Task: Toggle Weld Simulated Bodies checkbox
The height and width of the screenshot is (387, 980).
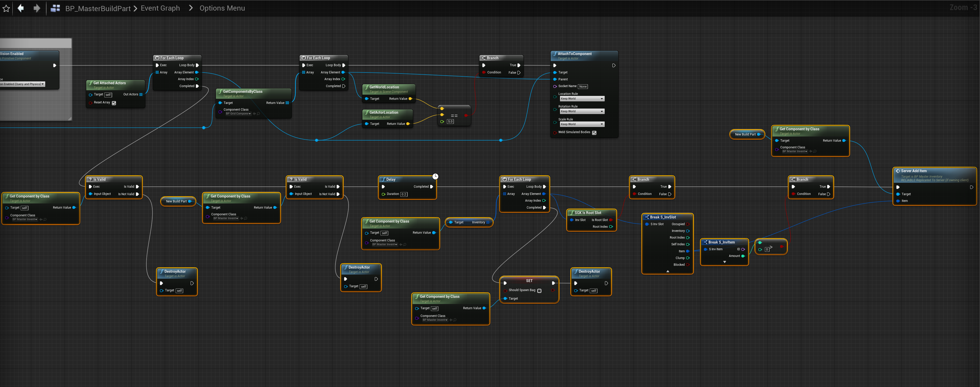Action: coord(594,133)
